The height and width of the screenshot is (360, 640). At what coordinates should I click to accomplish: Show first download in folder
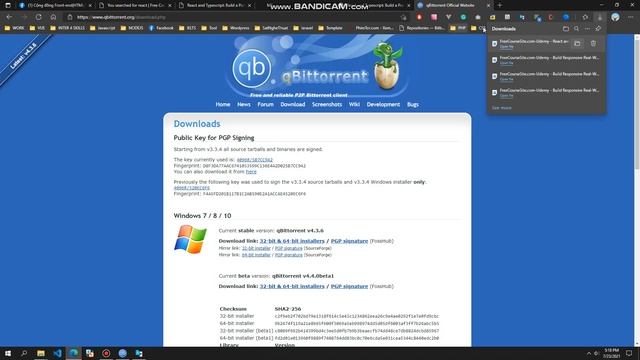(577, 43)
